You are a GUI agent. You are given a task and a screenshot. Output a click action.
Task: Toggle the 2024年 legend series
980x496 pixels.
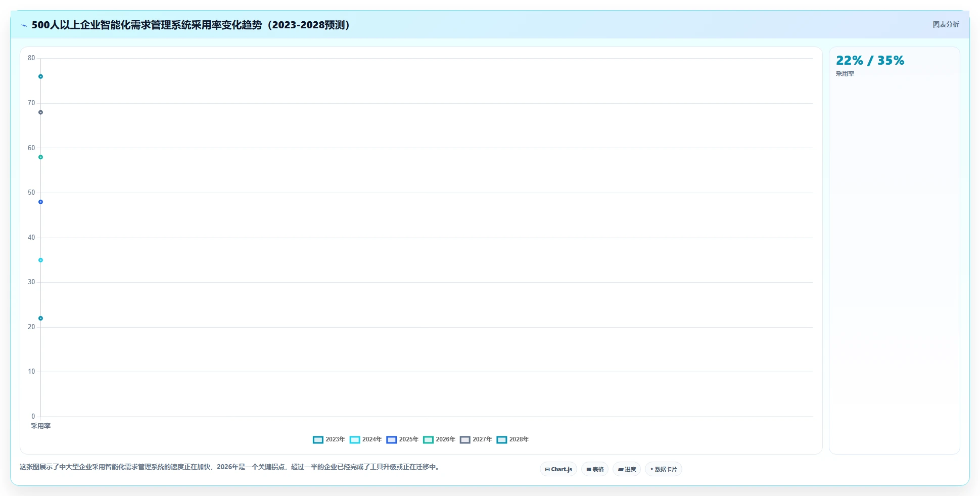tap(365, 439)
